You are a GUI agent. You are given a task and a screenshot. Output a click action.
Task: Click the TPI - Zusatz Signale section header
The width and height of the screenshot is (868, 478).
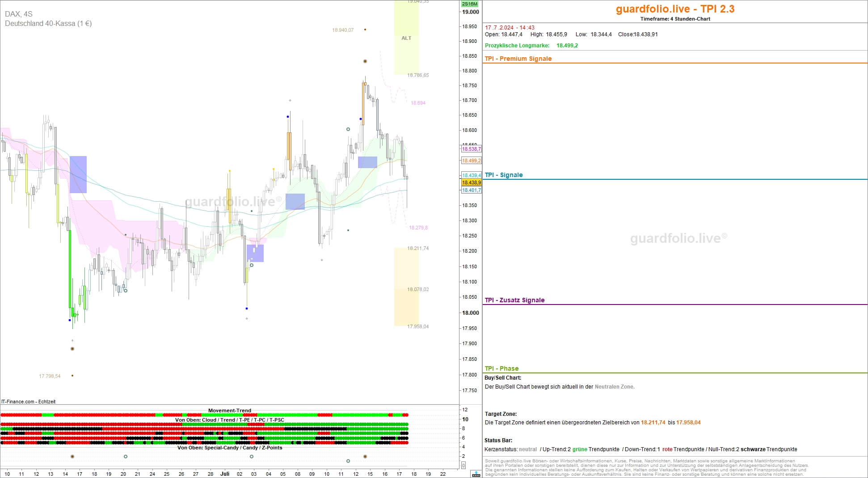coord(514,300)
